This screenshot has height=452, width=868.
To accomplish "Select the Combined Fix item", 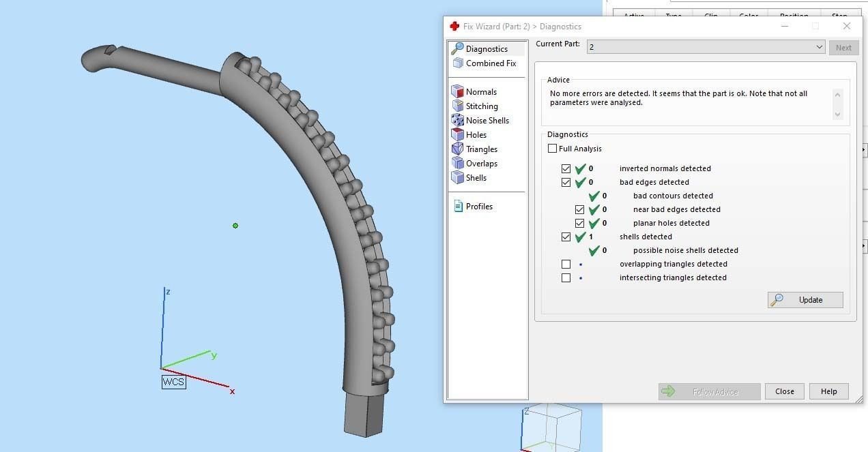I will click(484, 63).
